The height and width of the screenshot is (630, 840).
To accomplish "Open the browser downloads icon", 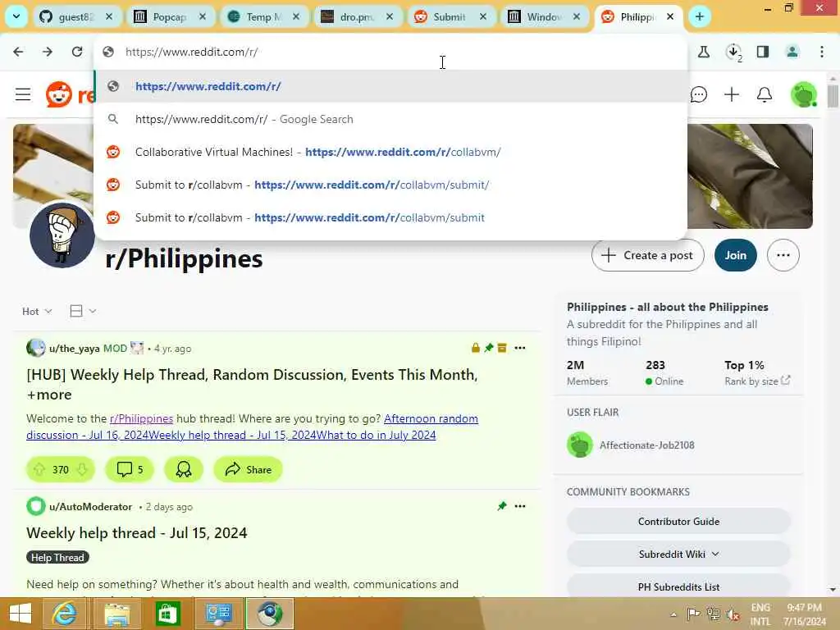I will point(733,52).
